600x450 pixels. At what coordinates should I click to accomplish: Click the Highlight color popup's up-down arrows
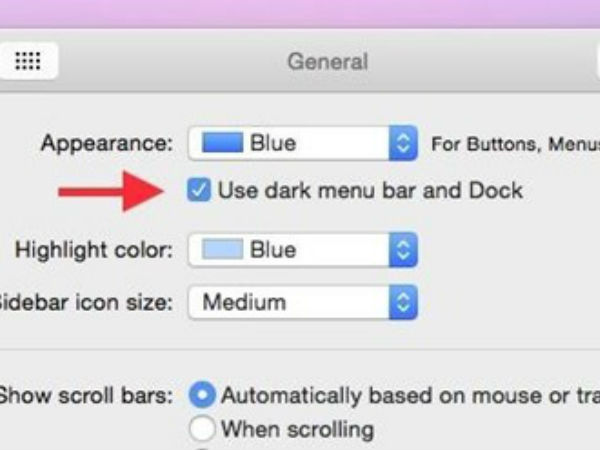pyautogui.click(x=403, y=249)
